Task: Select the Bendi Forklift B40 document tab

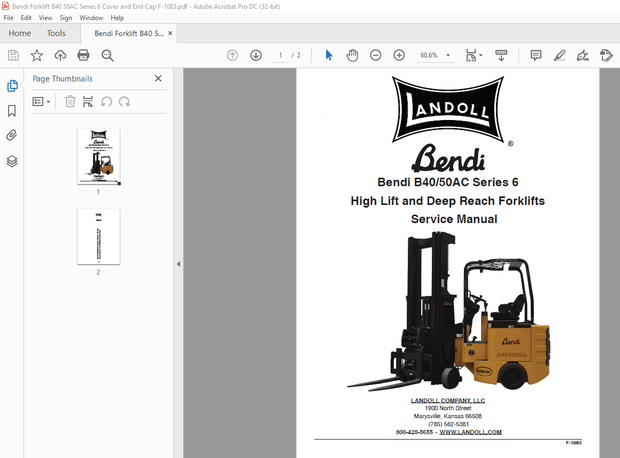Action: (x=129, y=34)
